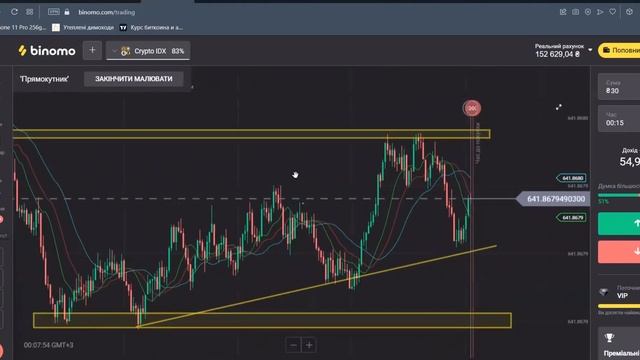Open the page share icon in browser toolbar

click(x=563, y=12)
